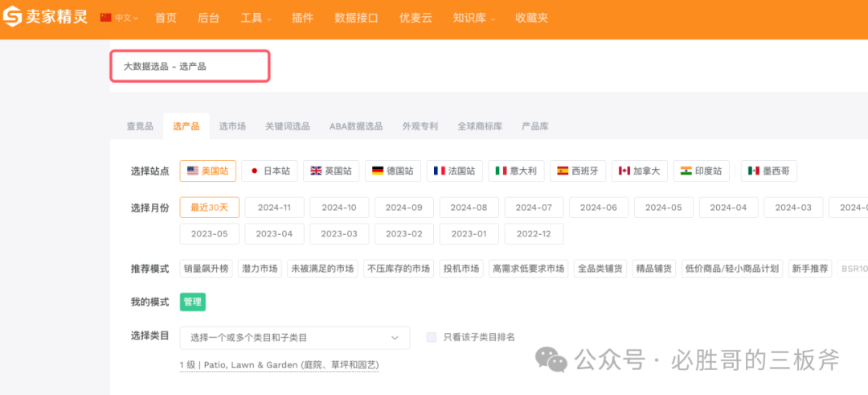Image resolution: width=868 pixels, height=395 pixels.
Task: Open the 中文 language dropdown
Action: click(127, 18)
